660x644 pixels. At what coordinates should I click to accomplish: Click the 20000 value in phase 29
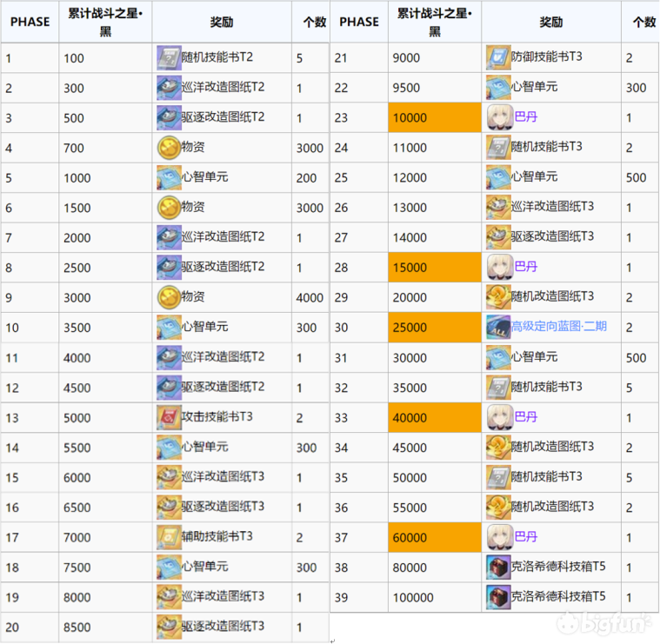tap(410, 297)
